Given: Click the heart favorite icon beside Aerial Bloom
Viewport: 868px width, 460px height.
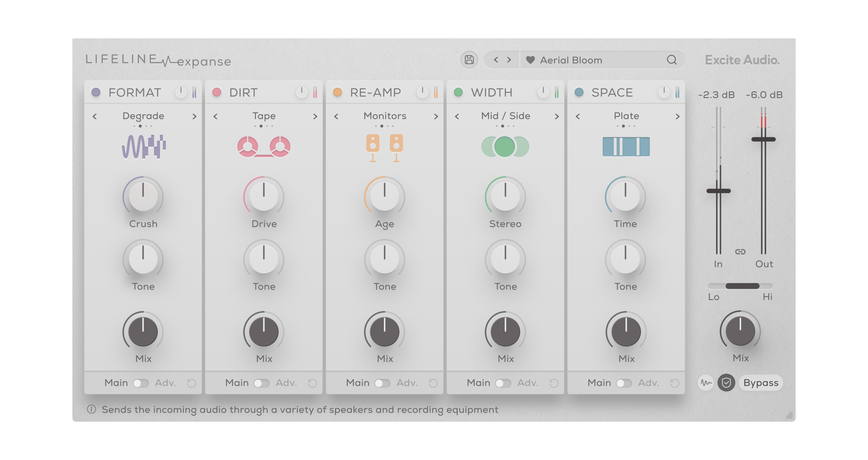Looking at the screenshot, I should pyautogui.click(x=530, y=60).
